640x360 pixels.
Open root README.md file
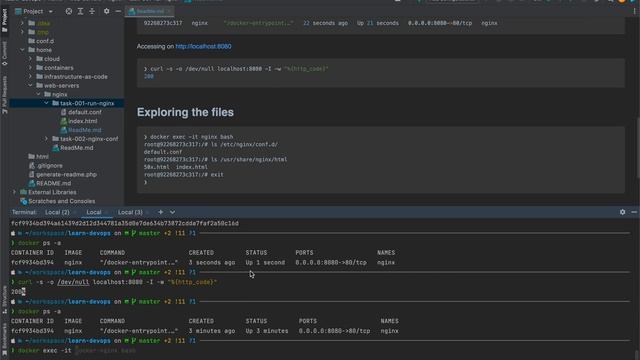tap(49, 183)
